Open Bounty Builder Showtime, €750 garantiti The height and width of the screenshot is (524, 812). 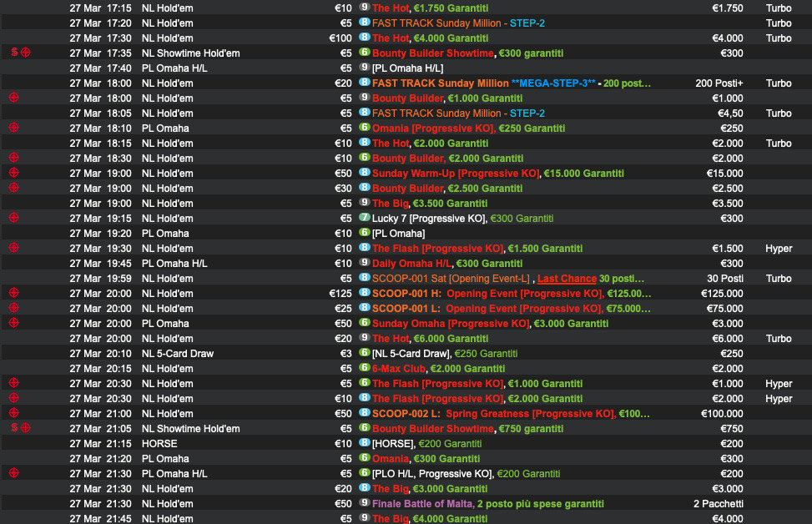tap(467, 429)
